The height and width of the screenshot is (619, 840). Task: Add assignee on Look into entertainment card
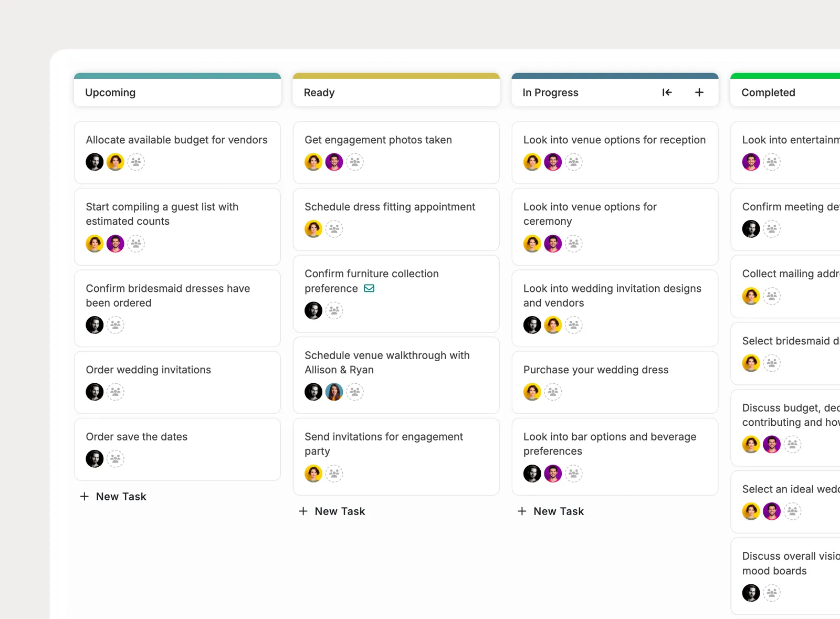pos(772,162)
